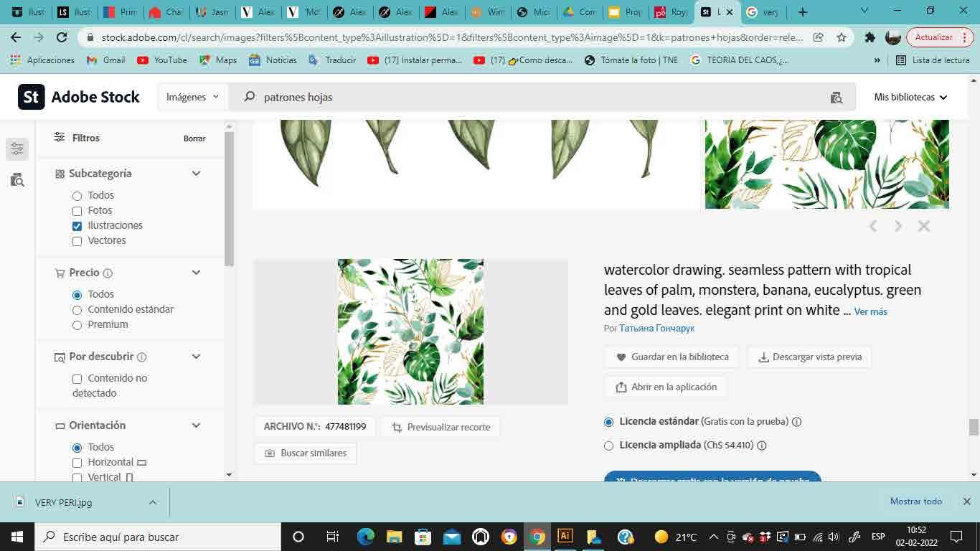Click Ver más to expand the description

coord(870,312)
